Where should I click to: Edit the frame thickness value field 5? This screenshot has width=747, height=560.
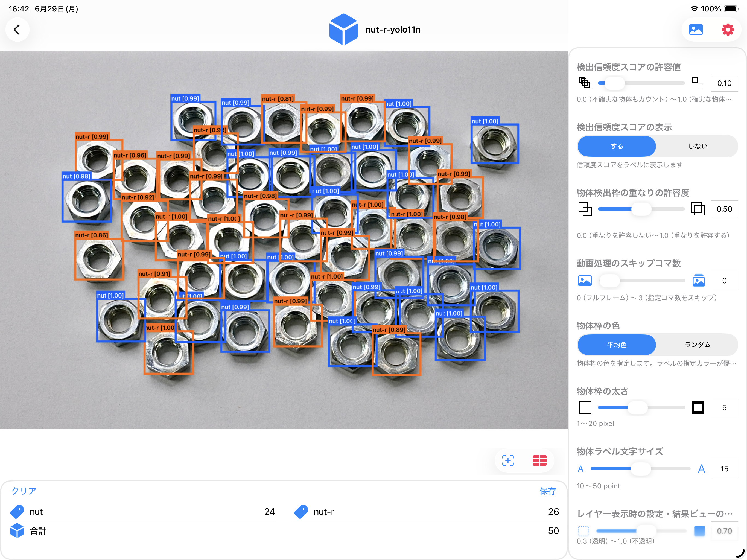click(724, 407)
